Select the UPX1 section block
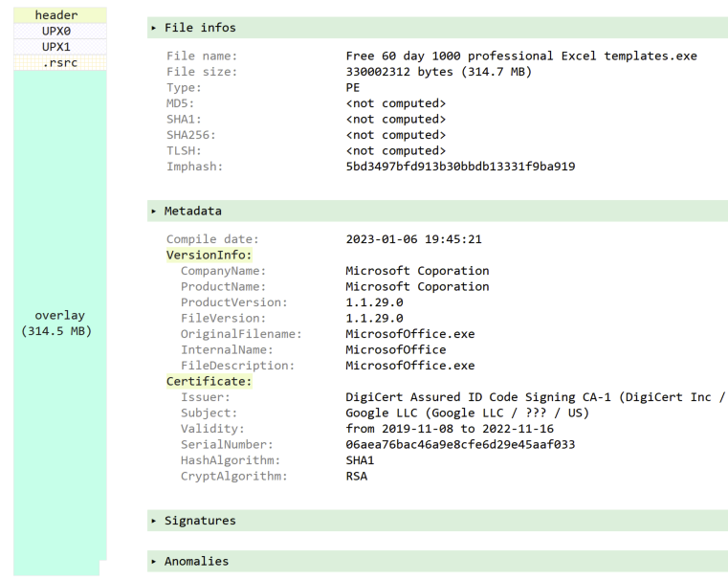 point(60,47)
